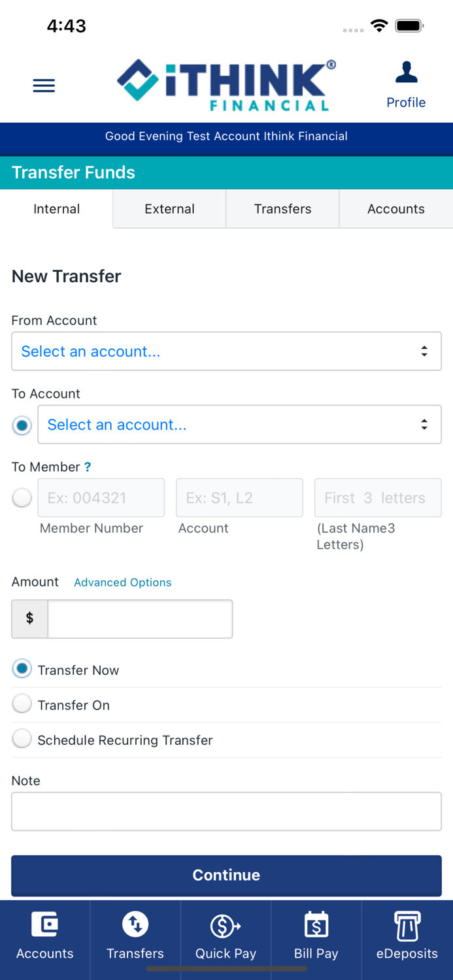
Task: Click the iTHINK Financial logo
Action: point(226,84)
